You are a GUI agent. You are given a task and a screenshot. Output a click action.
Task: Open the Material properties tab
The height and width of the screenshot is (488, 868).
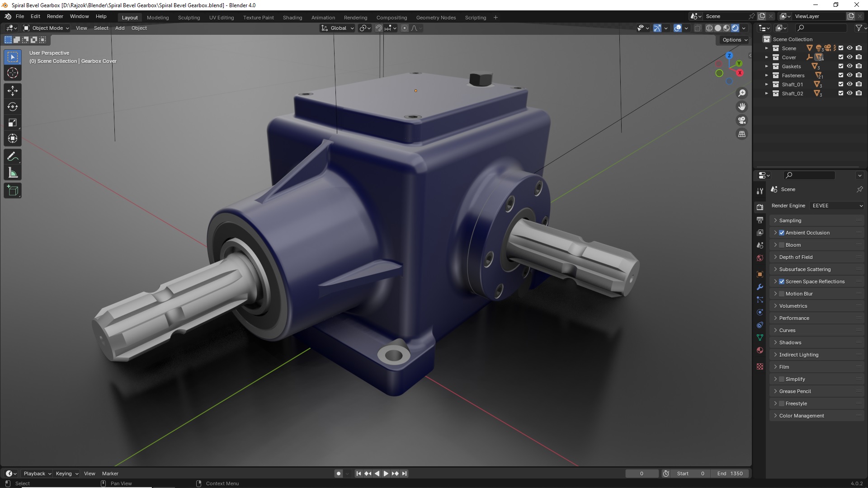760,351
